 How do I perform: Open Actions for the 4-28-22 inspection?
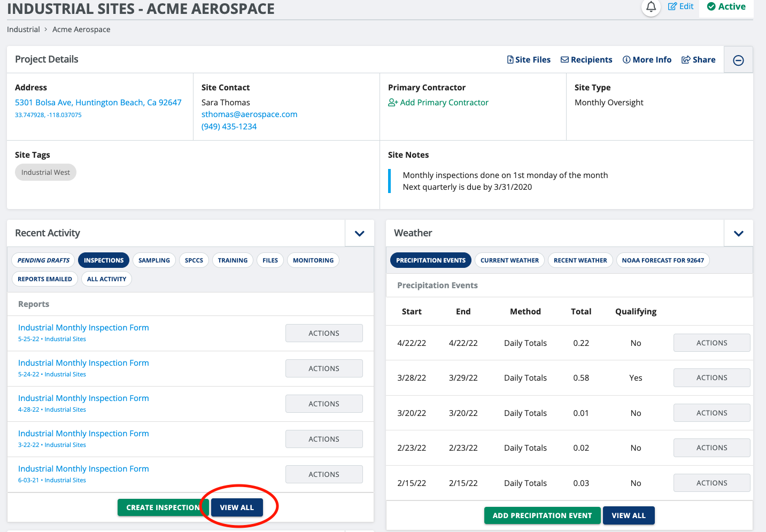click(x=324, y=404)
